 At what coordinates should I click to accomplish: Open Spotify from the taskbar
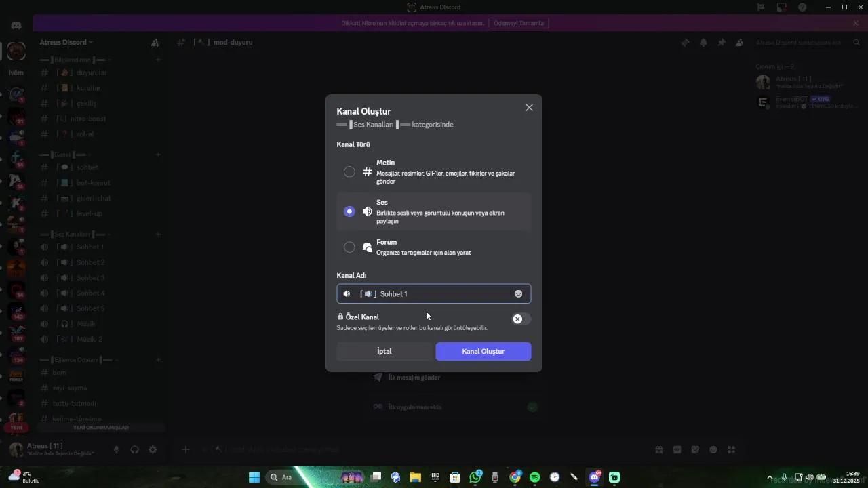(534, 477)
